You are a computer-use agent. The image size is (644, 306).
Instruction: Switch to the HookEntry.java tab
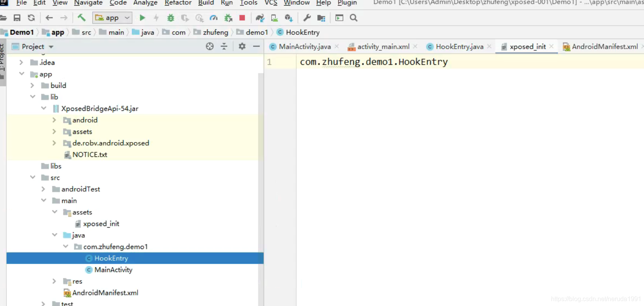tap(455, 47)
